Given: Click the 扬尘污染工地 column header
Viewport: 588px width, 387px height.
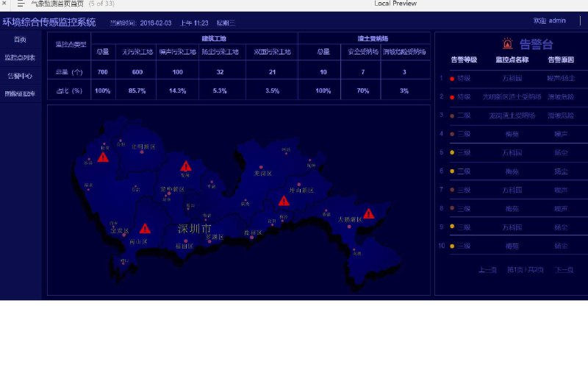Looking at the screenshot, I should pos(220,52).
